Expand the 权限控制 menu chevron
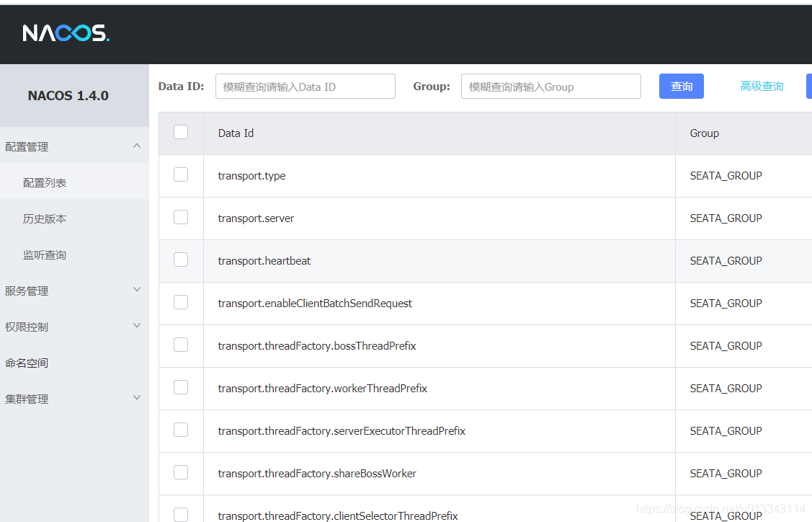The height and width of the screenshot is (522, 812). click(x=137, y=326)
